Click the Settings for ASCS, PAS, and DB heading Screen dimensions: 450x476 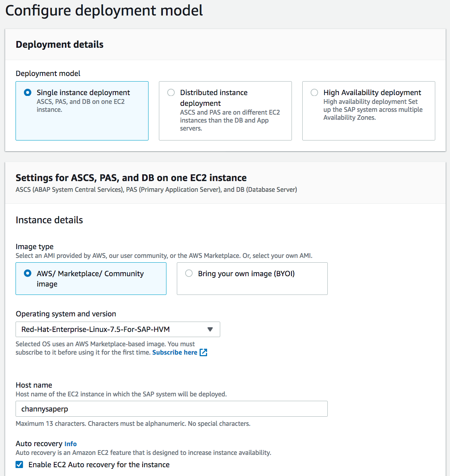(131, 178)
